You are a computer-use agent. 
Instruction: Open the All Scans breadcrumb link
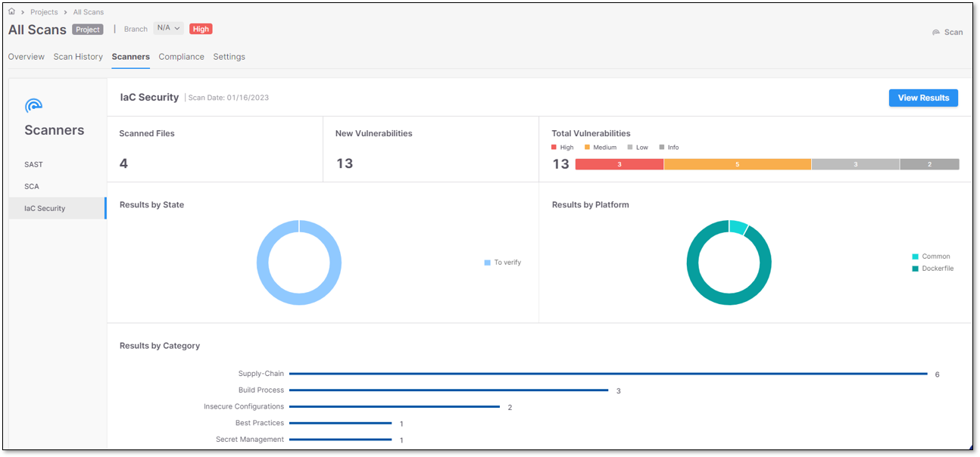click(x=89, y=12)
